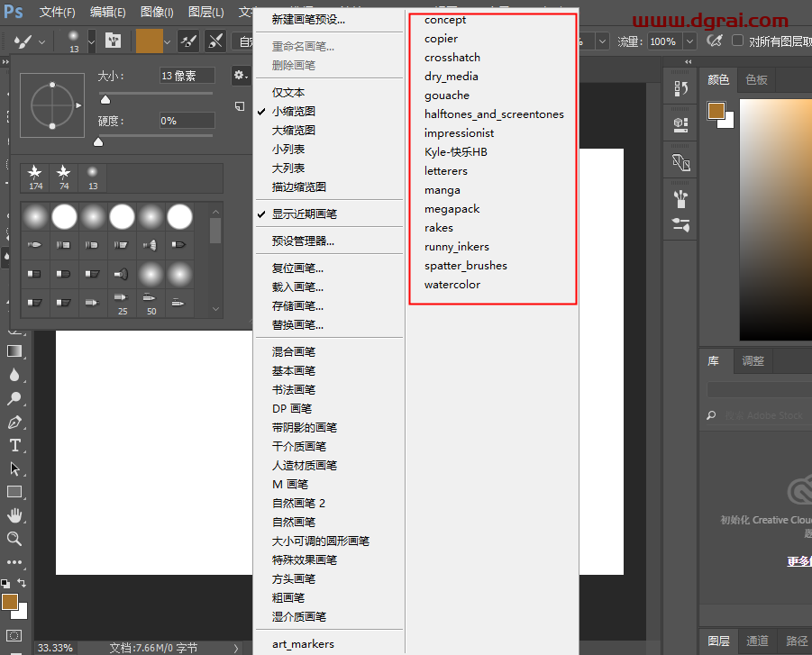The width and height of the screenshot is (812, 655).
Task: Enable the 对所有图层取样 checkbox
Action: (735, 40)
